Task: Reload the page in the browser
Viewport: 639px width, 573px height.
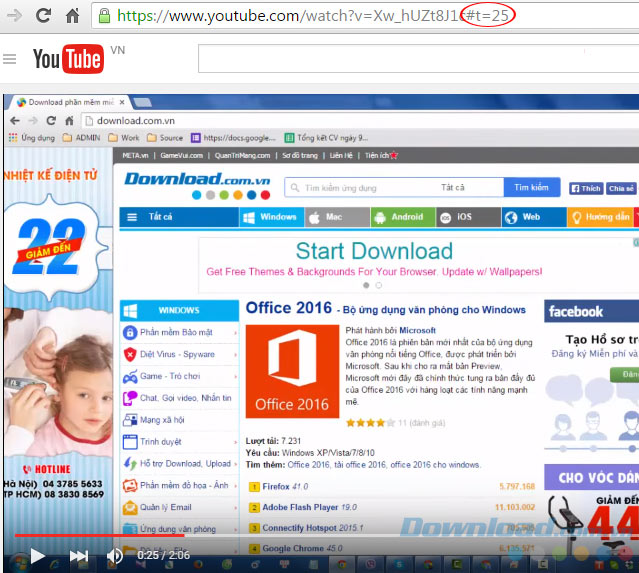Action: point(44,16)
